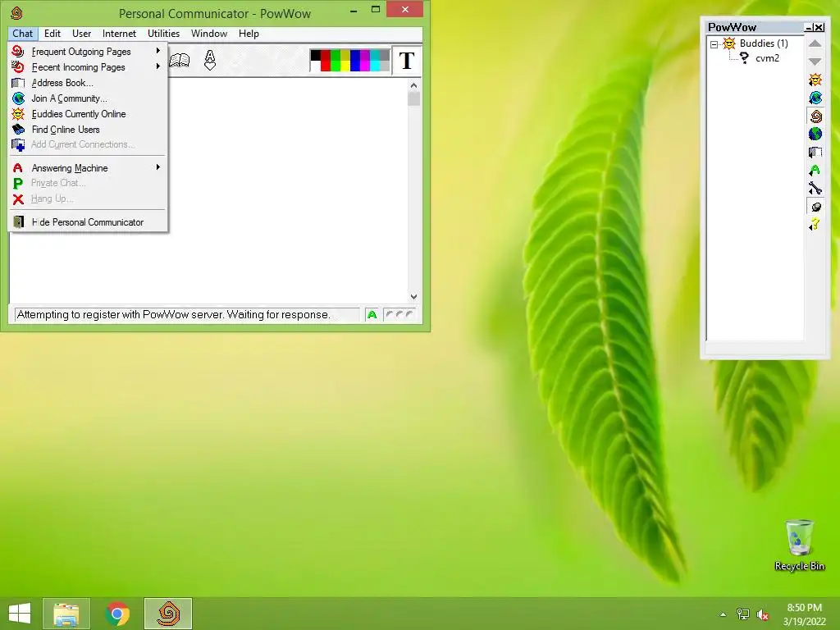Image resolution: width=840 pixels, height=630 pixels.
Task: Click the letter A heart icon in toolbar
Action: tap(210, 60)
